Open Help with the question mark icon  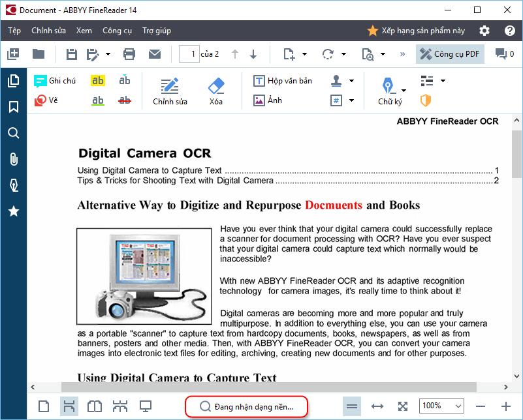pos(510,31)
